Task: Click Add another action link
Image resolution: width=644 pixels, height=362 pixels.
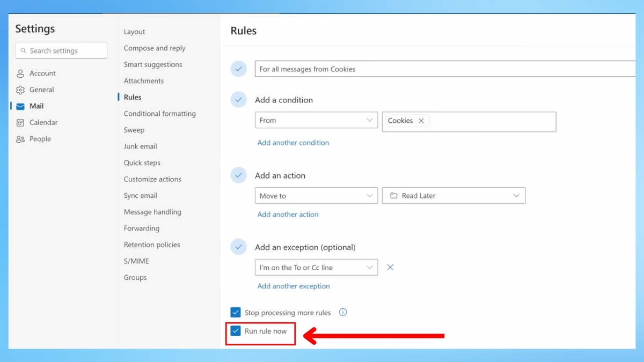Action: coord(288,215)
